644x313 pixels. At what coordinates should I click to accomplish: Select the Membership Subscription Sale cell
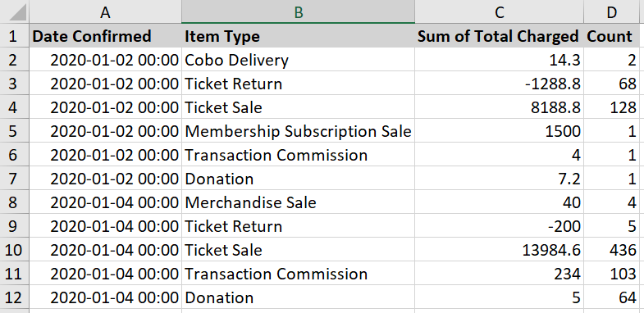tap(298, 131)
